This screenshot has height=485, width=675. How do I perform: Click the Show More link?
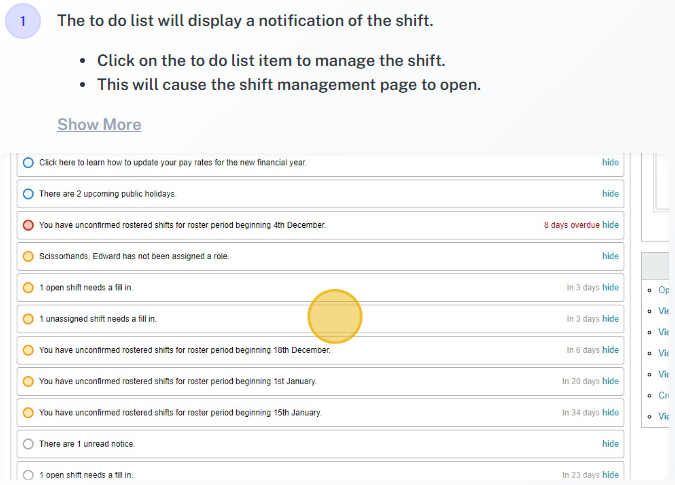point(99,124)
